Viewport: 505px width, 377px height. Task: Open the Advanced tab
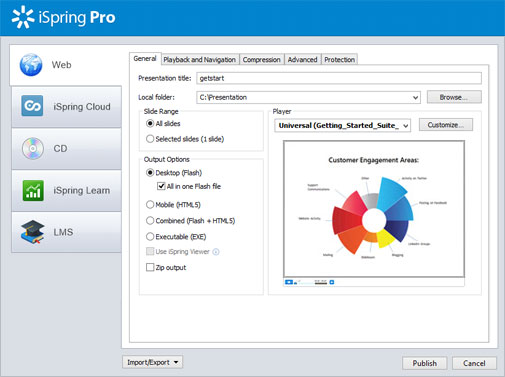point(302,60)
